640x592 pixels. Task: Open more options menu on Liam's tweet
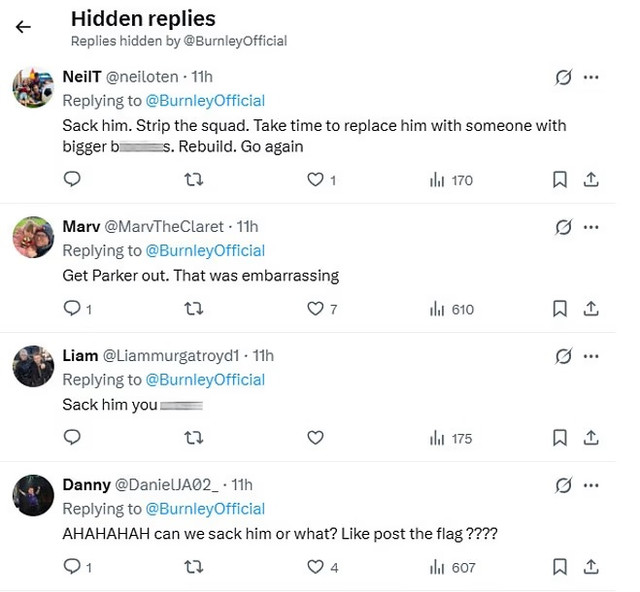pyautogui.click(x=591, y=356)
